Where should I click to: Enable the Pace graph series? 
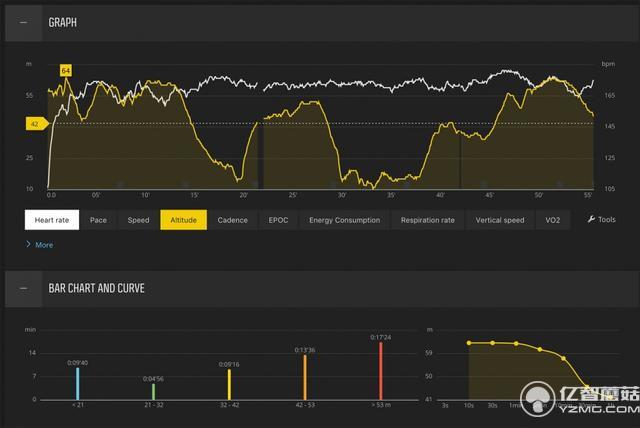pyautogui.click(x=98, y=220)
